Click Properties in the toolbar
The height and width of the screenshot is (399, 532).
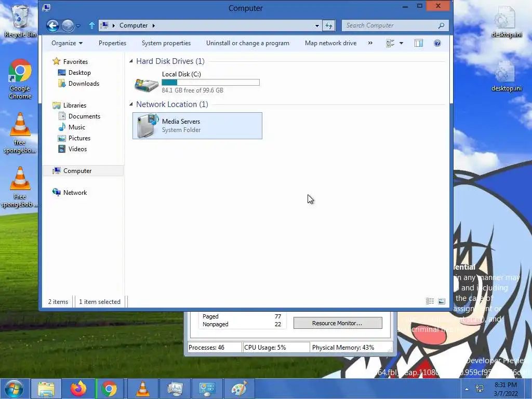point(112,43)
